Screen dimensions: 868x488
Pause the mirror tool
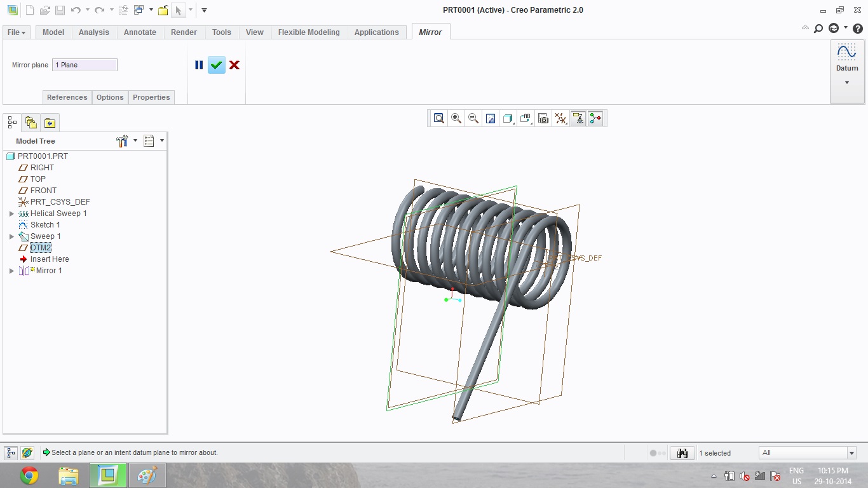[x=199, y=65]
